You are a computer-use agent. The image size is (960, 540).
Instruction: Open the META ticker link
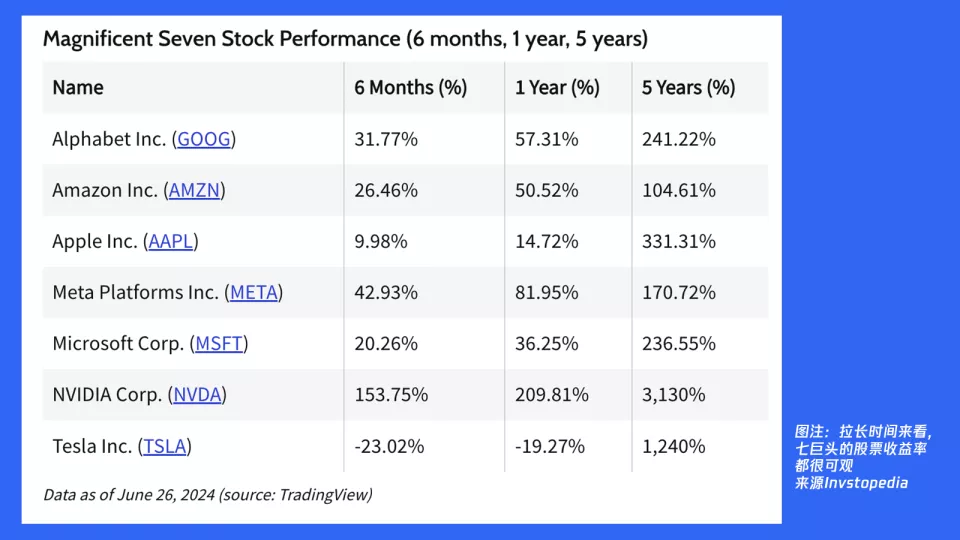(x=254, y=293)
